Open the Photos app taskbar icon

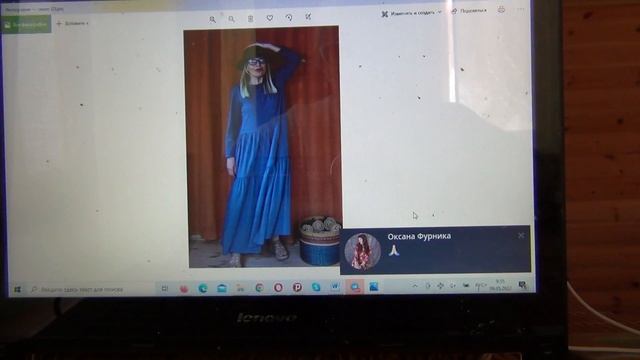373,287
